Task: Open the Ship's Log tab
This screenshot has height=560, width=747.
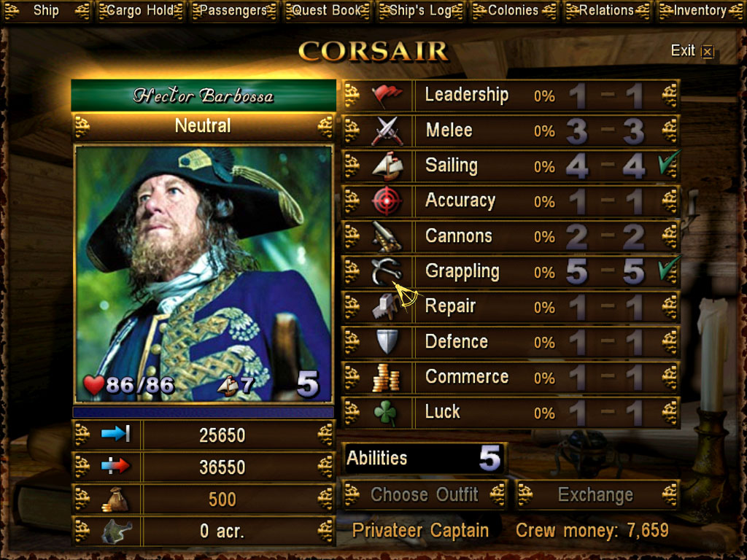Action: tap(420, 11)
